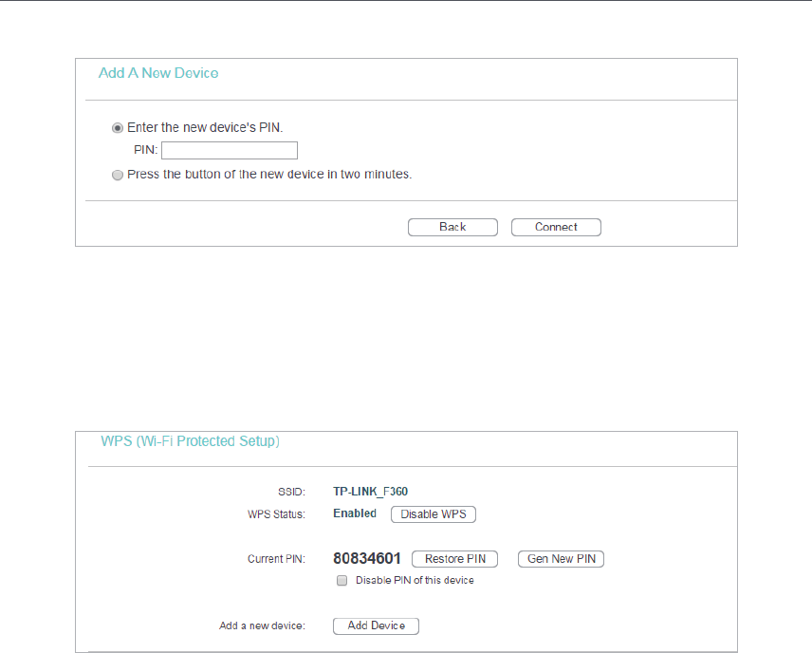Click the SSID value TP-LINK_F360
This screenshot has height=653, width=812.
370,492
